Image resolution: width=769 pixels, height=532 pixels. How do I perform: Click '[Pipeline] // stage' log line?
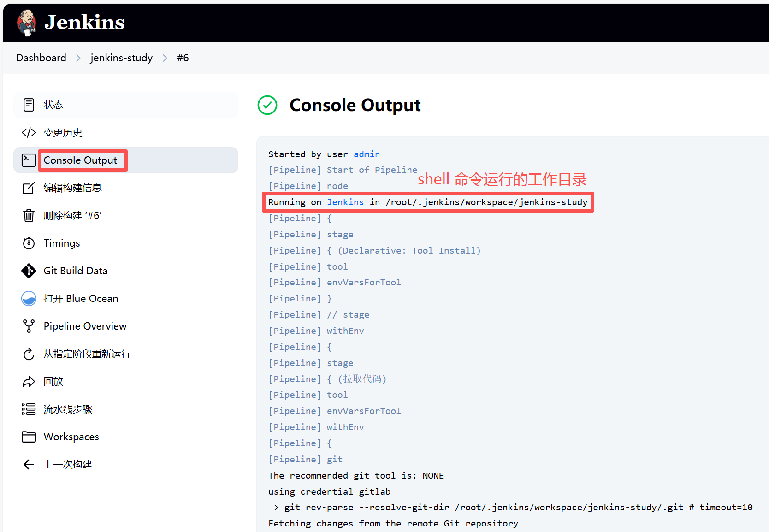[319, 314]
